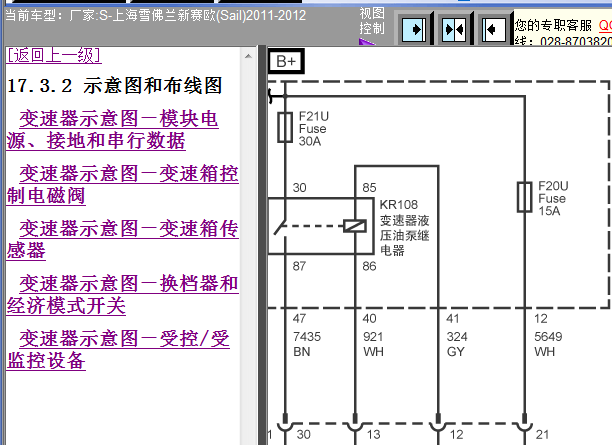The height and width of the screenshot is (445, 612).
Task: Click the KR108 relay coil symbol
Action: (355, 226)
